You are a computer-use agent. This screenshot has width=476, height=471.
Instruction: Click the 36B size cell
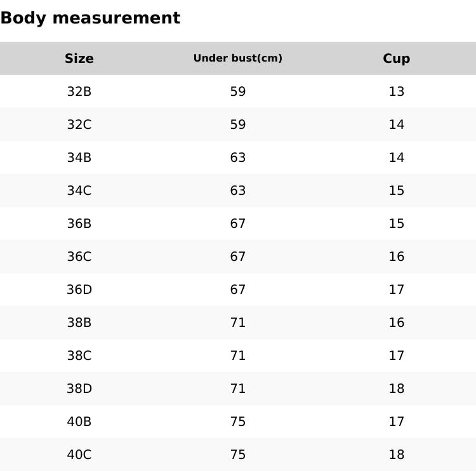point(79,223)
